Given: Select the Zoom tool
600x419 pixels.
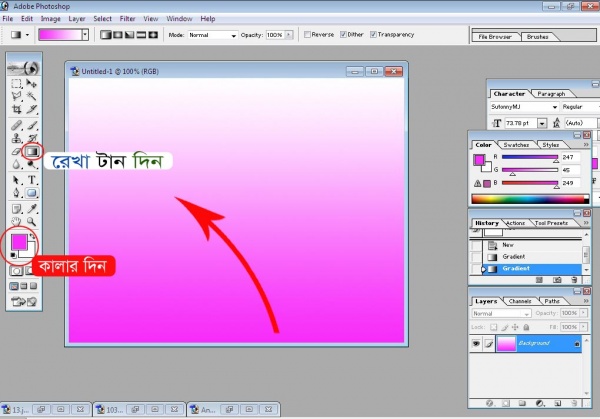Looking at the screenshot, I should (x=32, y=222).
